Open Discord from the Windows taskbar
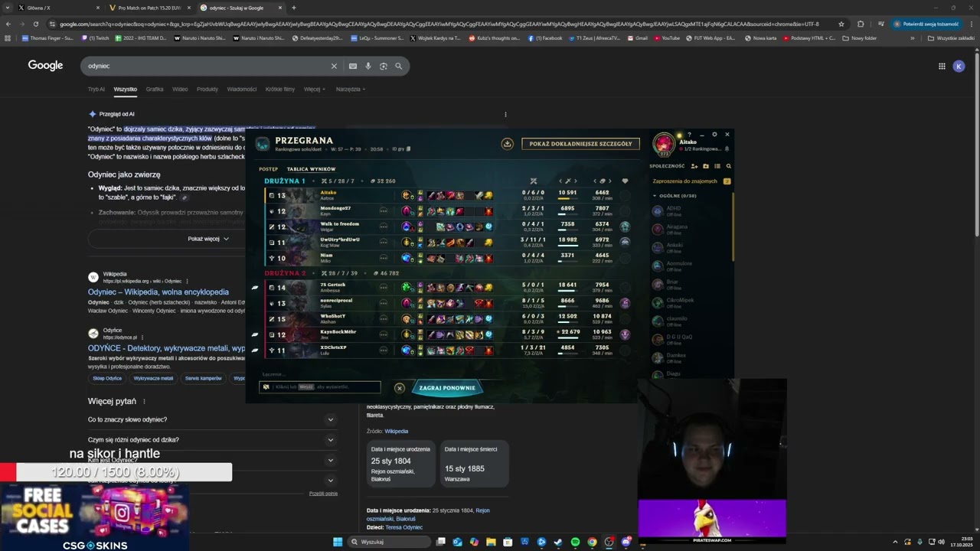 click(626, 542)
